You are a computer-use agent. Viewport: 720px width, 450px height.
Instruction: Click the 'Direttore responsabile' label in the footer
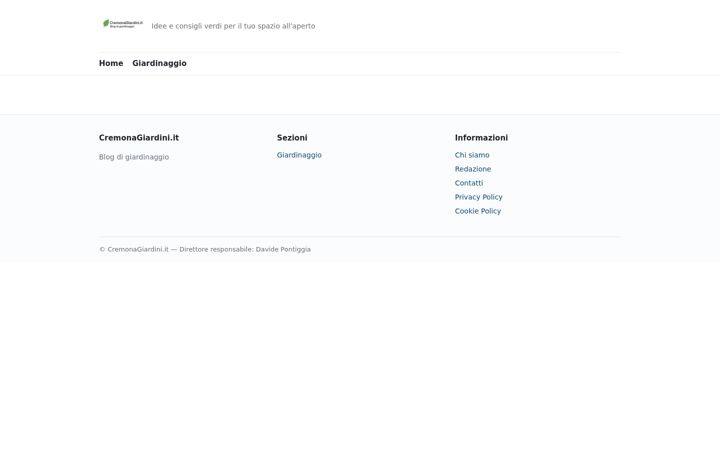click(216, 249)
